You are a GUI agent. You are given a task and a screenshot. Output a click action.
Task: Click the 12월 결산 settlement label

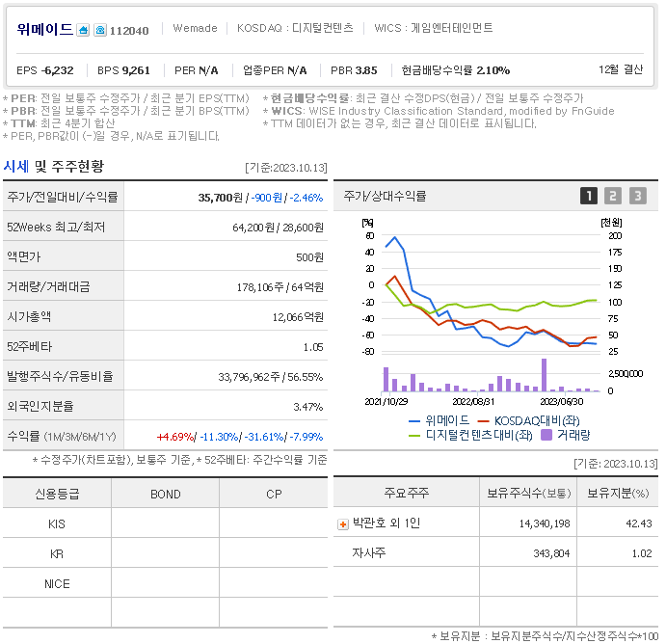pos(621,69)
